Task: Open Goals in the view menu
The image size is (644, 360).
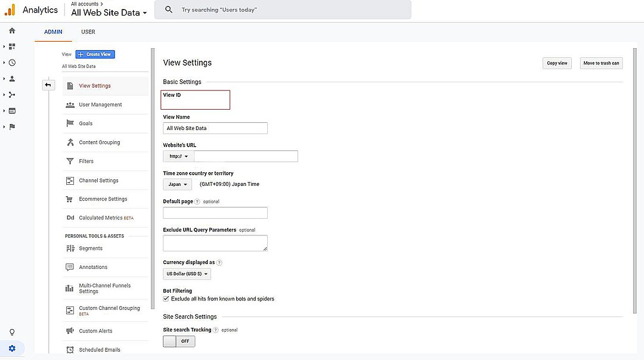Action: click(86, 123)
